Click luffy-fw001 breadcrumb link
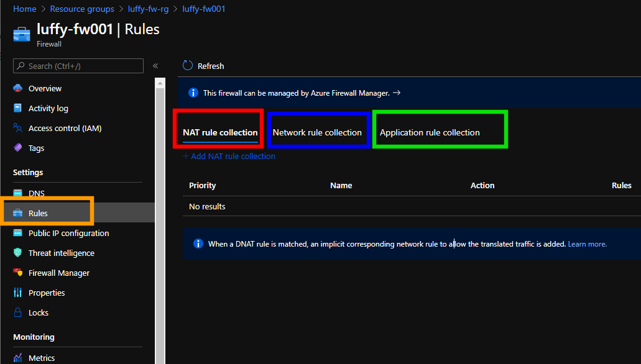The width and height of the screenshot is (641, 364). (203, 9)
